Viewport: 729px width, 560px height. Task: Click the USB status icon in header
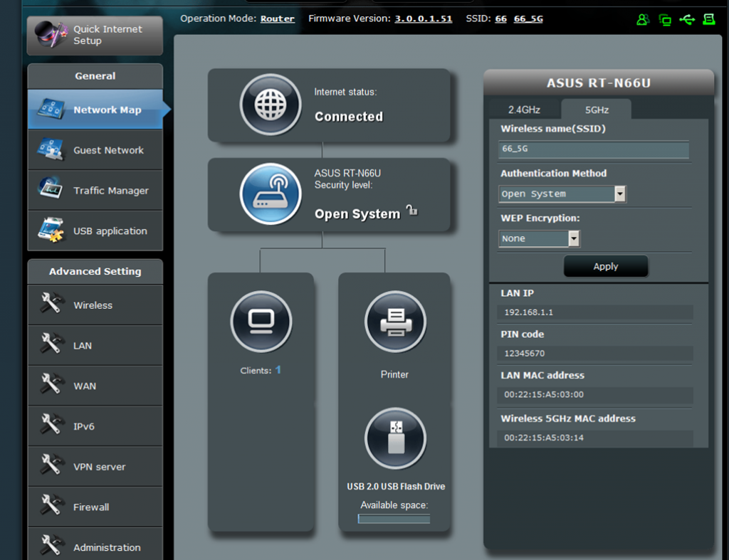tap(687, 19)
